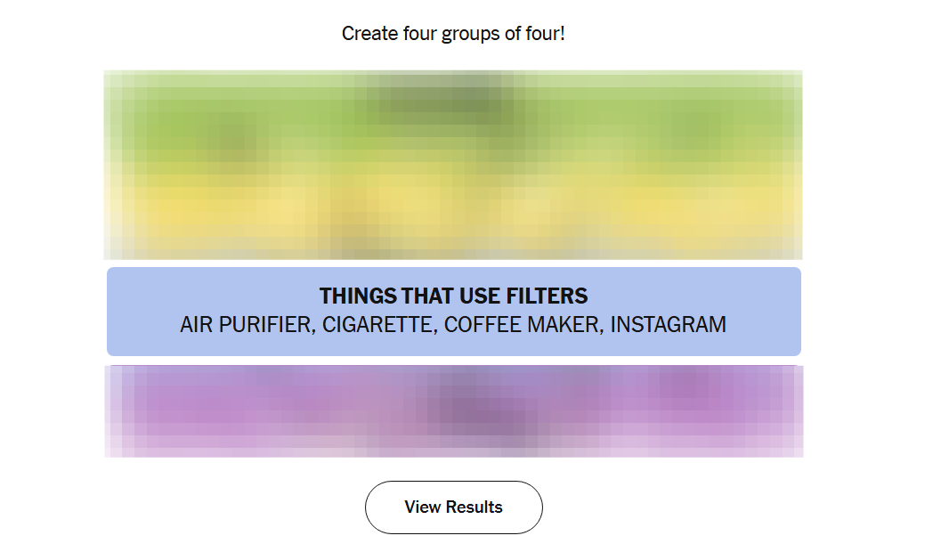941x560 pixels.
Task: Click the bold THINGS THAT USE FILTERS title
Action: tap(453, 296)
